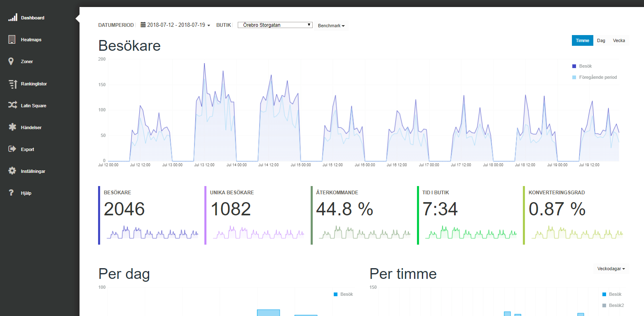
Task: Toggle Besök legend in Per timme chart
Action: coord(611,294)
